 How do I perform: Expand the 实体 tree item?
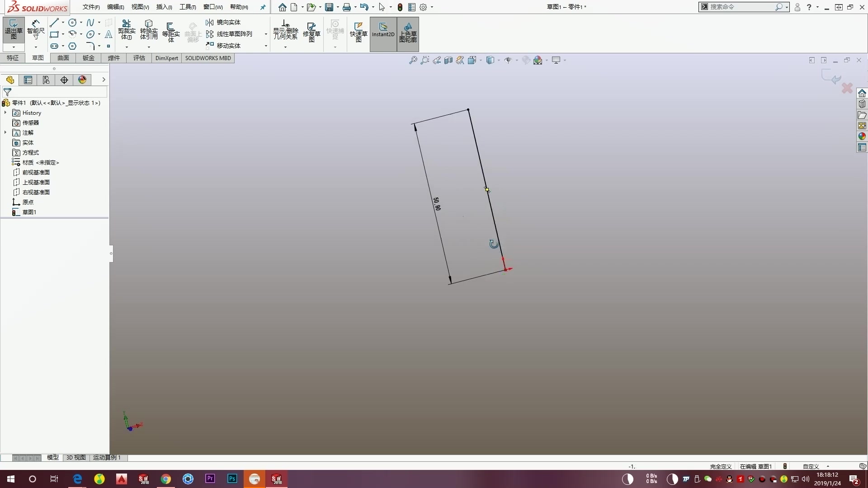5,142
